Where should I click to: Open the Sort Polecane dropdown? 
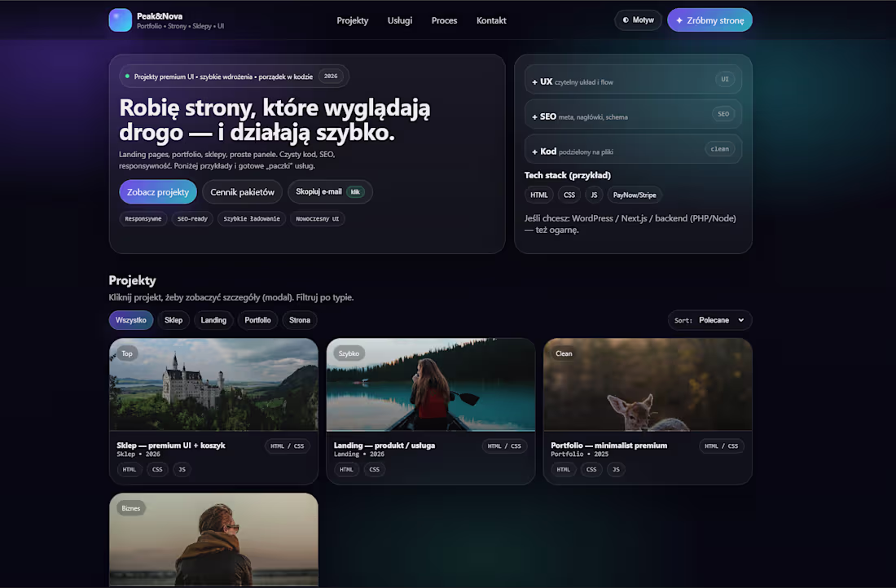click(709, 320)
